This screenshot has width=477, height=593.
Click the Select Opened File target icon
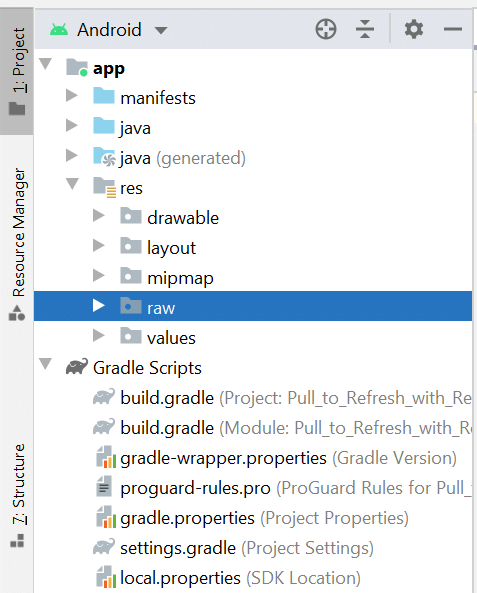(326, 29)
